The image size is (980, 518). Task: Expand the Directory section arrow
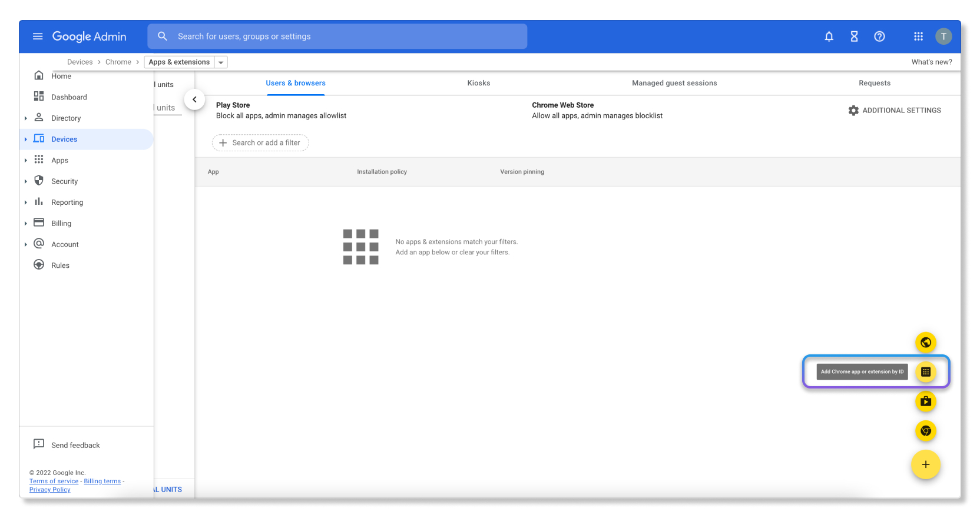(26, 118)
